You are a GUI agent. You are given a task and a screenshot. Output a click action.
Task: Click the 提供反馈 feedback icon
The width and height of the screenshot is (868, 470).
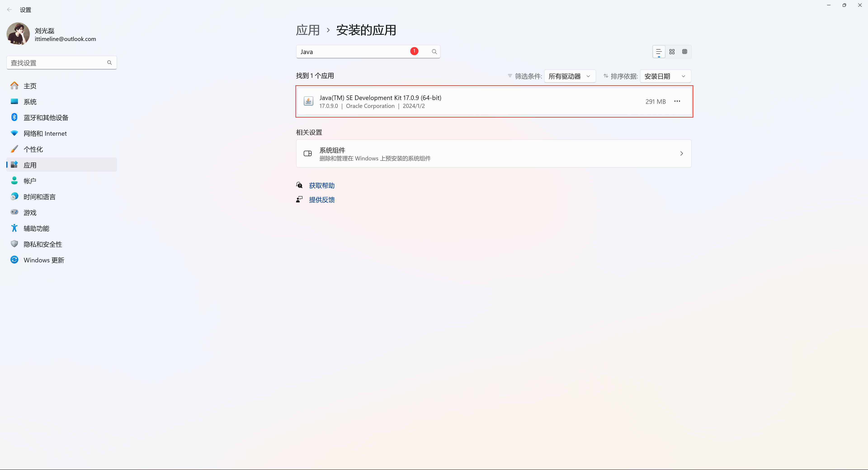point(299,199)
